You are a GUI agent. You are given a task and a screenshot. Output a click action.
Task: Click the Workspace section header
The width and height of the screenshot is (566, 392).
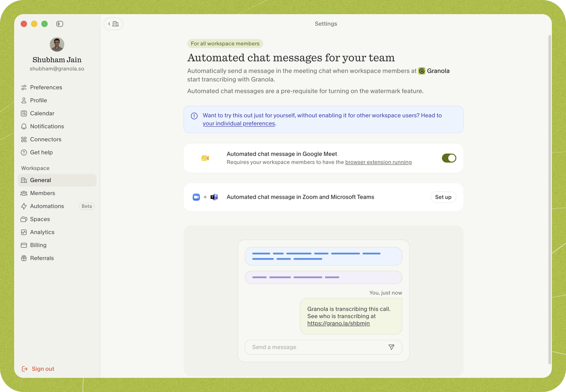pyautogui.click(x=35, y=168)
